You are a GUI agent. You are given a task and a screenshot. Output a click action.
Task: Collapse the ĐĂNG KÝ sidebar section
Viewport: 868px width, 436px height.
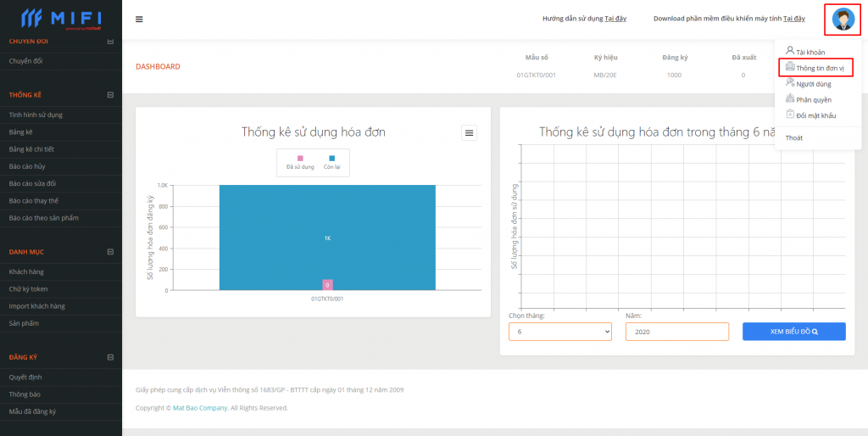pos(110,357)
